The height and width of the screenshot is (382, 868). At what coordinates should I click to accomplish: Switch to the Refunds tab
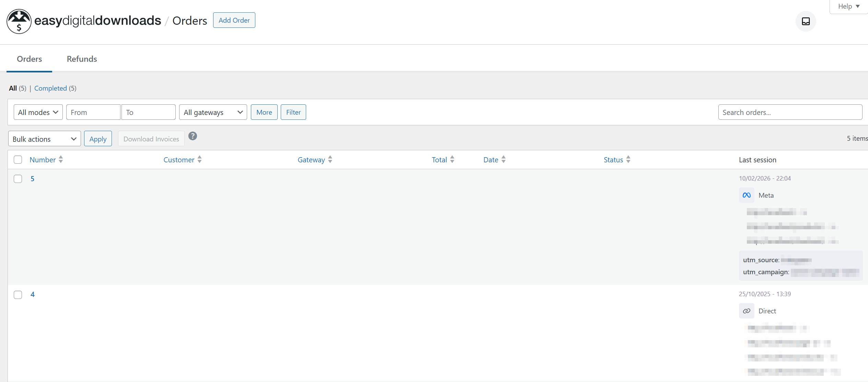82,59
